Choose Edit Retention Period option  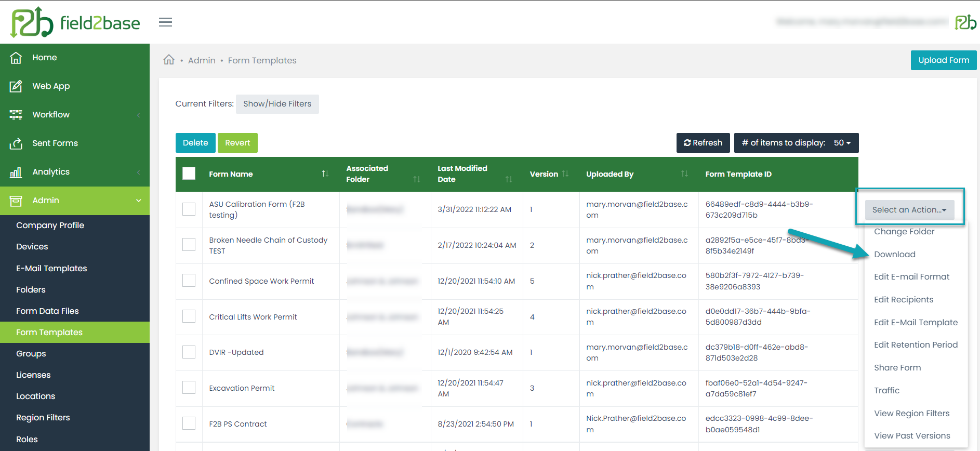[x=916, y=345]
